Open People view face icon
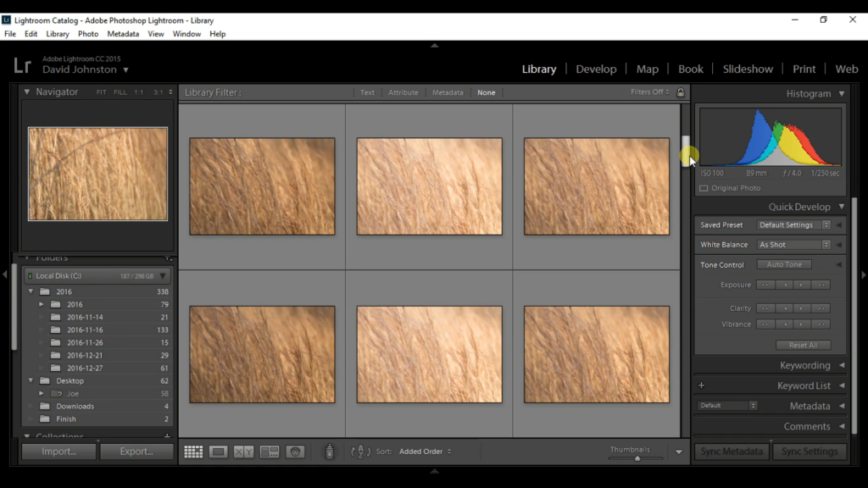The height and width of the screenshot is (488, 868). (x=295, y=452)
